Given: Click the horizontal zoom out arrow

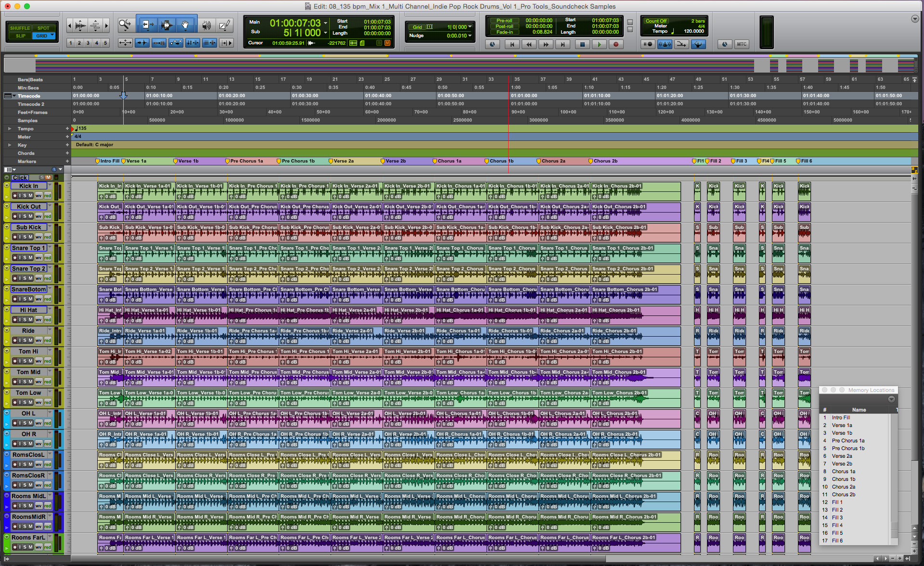Looking at the screenshot, I should [70, 25].
